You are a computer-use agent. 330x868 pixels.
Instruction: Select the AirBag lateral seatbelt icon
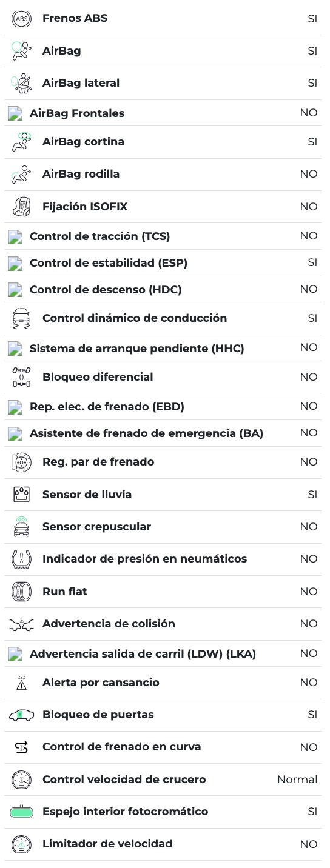tap(21, 83)
